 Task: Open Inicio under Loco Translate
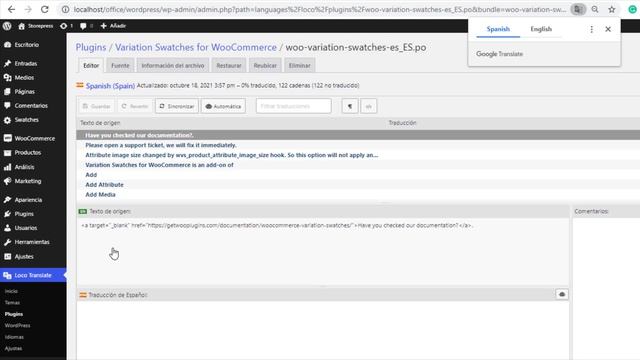(x=11, y=291)
